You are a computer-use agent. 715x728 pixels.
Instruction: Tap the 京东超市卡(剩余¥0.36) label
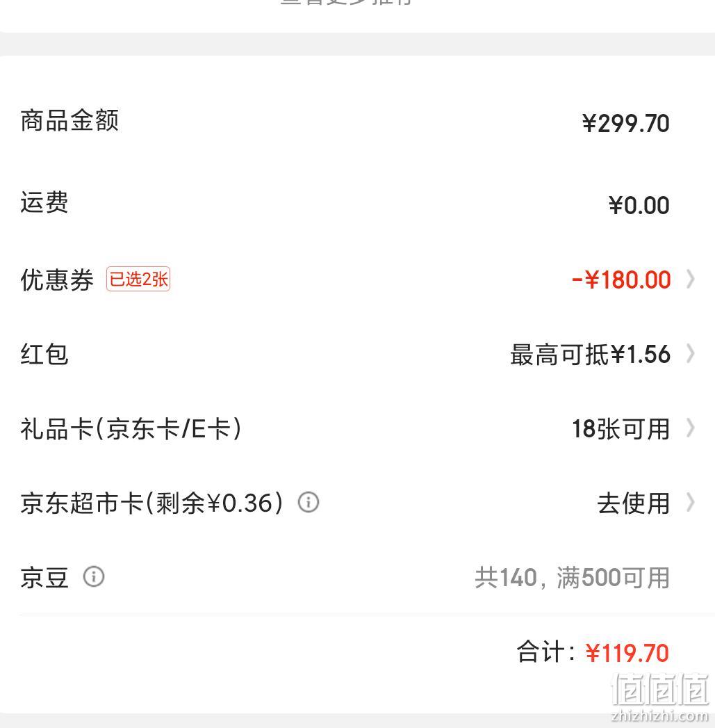pos(151,503)
